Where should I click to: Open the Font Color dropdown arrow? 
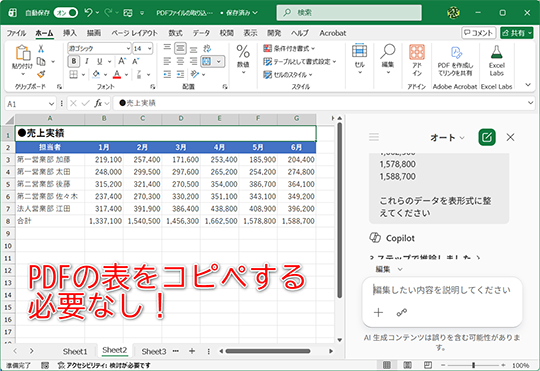pos(126,74)
